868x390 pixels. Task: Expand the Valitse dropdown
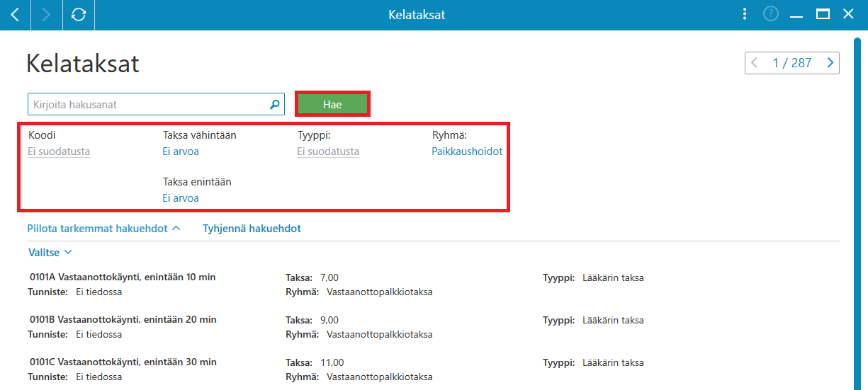pyautogui.click(x=50, y=252)
